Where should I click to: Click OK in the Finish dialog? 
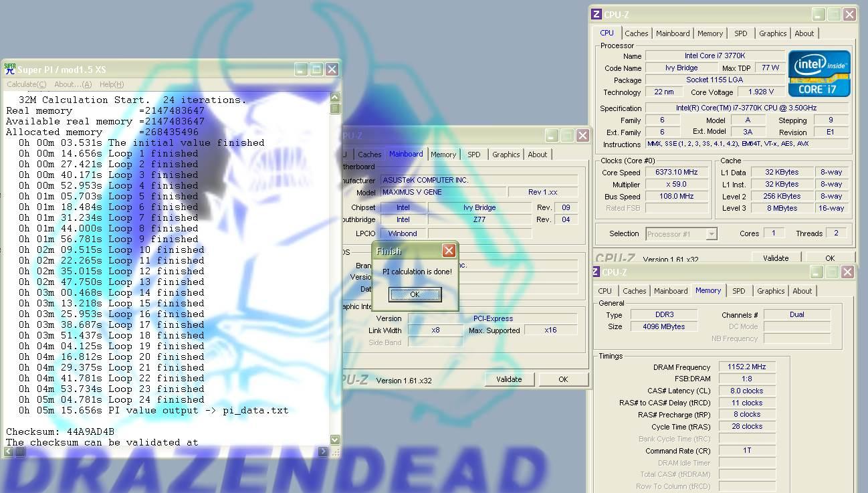[x=415, y=294]
